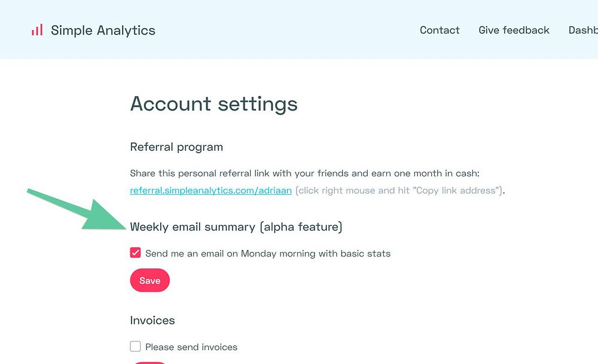Click the Simple Analytics bar chart logo
This screenshot has height=364, width=598.
point(37,30)
